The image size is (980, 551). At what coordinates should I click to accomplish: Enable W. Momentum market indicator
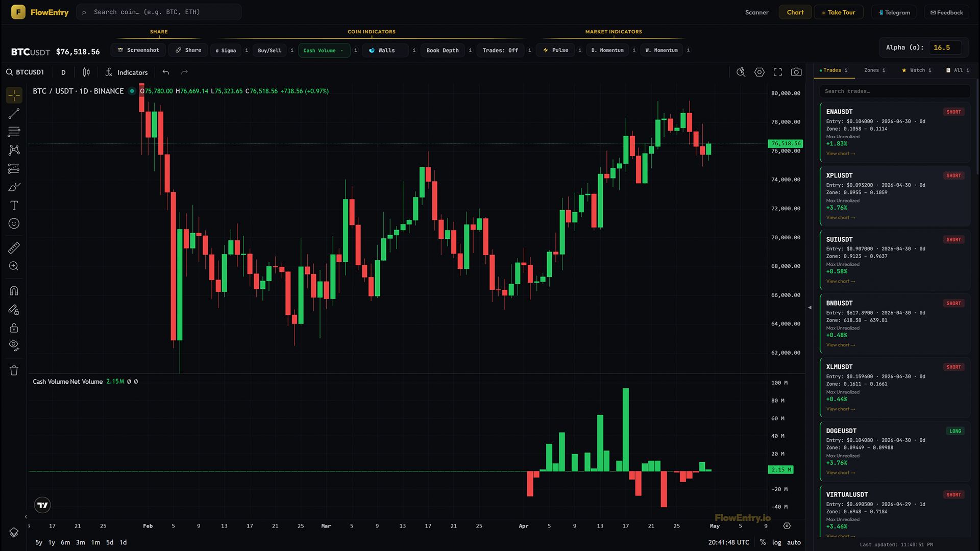tap(661, 51)
